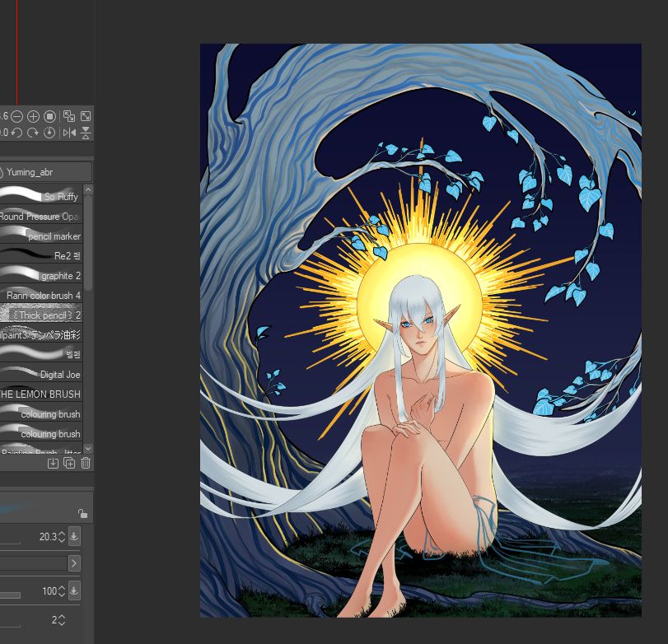Screen dimensions: 668x644
Task: Click the fit-to-screen diagonal arrows icon
Action: pos(86,116)
